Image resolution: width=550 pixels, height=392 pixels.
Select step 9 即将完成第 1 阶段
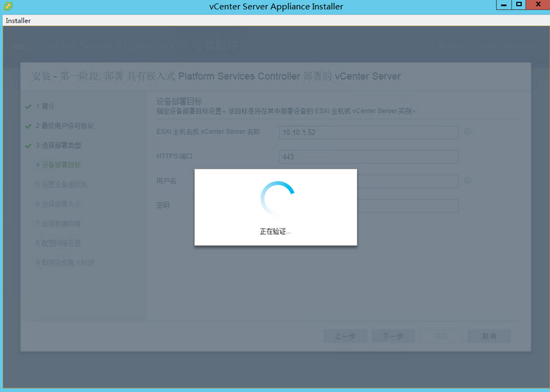click(x=65, y=263)
